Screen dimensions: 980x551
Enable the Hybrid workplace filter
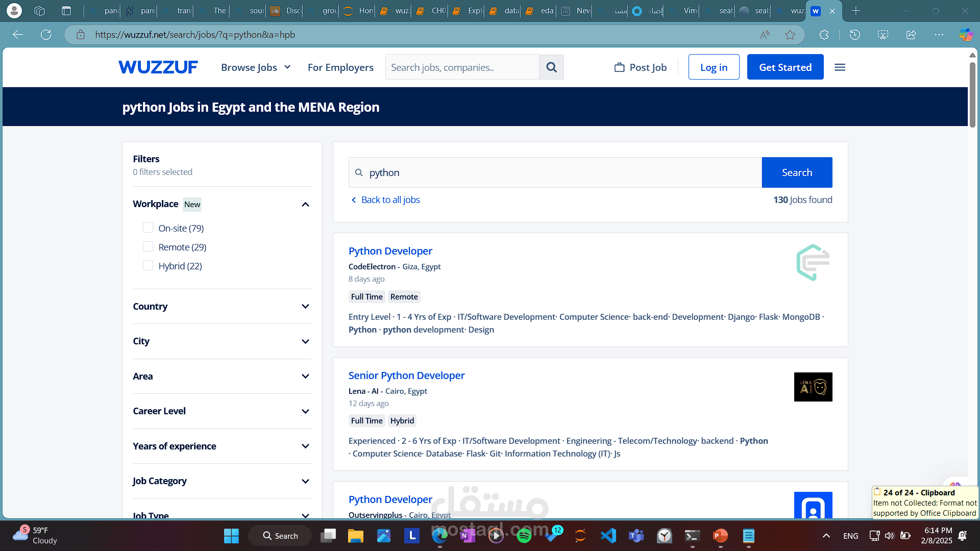(148, 265)
